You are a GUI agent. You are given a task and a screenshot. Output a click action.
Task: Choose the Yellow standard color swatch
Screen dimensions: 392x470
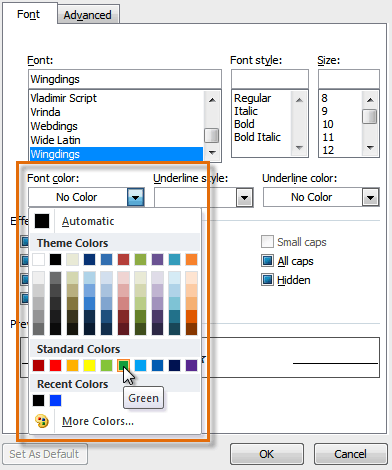click(89, 366)
